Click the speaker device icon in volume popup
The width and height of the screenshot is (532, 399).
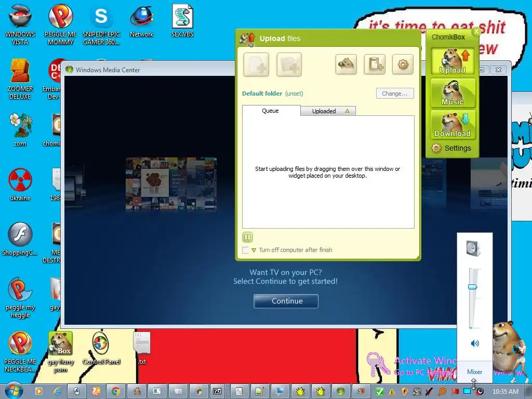(473, 248)
